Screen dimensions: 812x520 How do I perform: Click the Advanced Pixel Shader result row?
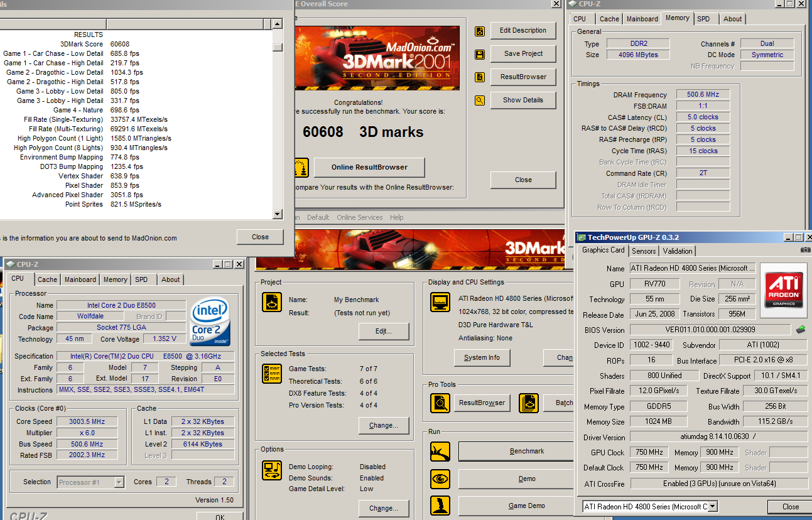tap(136, 195)
